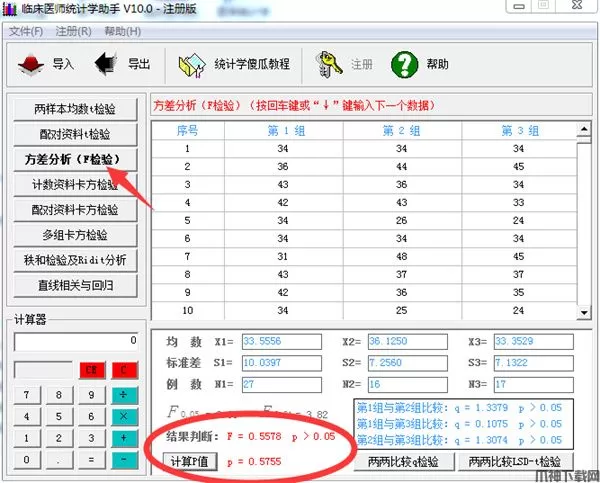The image size is (600, 483).
Task: Select 计数资料卡方检验 test
Action: (x=75, y=185)
